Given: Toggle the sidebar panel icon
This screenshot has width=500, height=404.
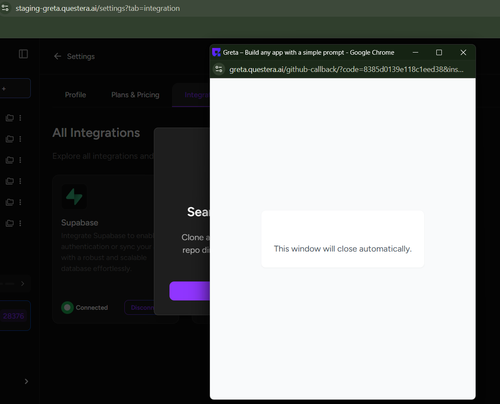Looking at the screenshot, I should 23,54.
